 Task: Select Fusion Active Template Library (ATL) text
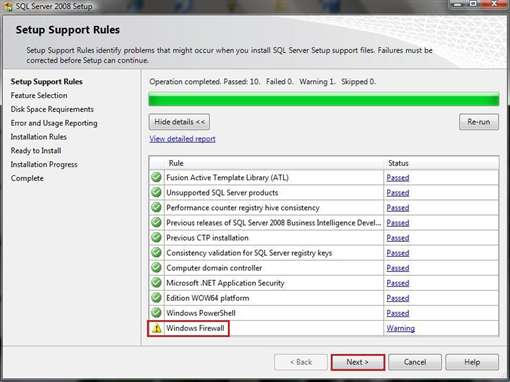click(227, 178)
